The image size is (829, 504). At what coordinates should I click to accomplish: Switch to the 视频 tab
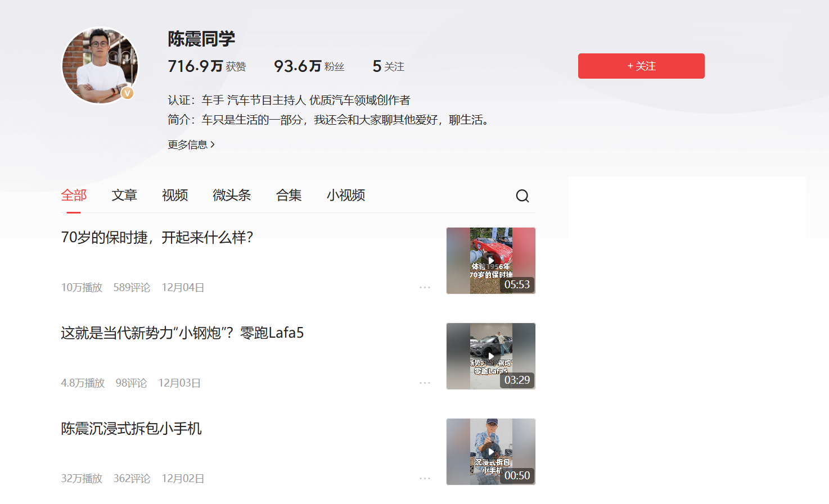click(175, 196)
